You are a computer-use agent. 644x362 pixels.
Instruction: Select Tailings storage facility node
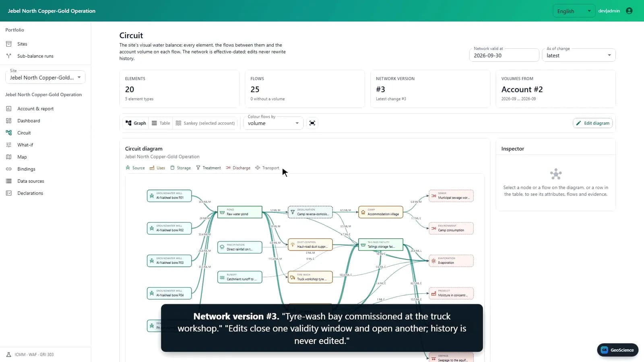[380, 245]
